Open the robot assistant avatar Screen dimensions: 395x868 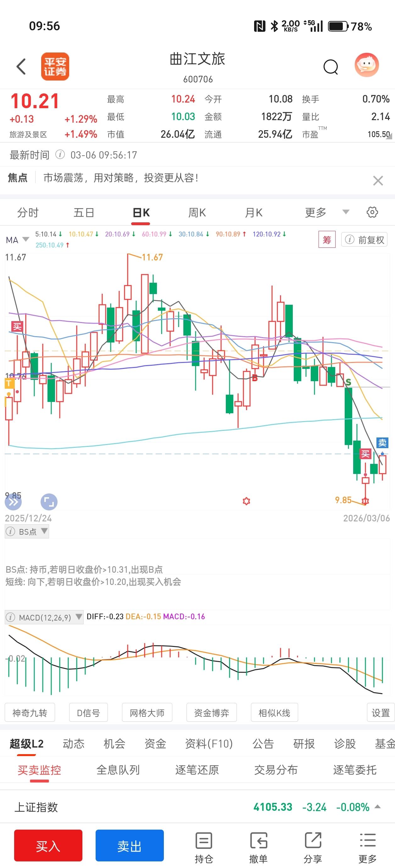pyautogui.click(x=367, y=65)
